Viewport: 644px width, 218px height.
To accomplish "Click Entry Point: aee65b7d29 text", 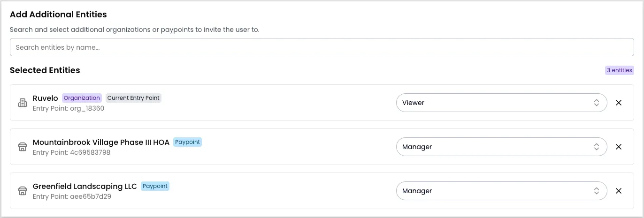I will 72,196.
